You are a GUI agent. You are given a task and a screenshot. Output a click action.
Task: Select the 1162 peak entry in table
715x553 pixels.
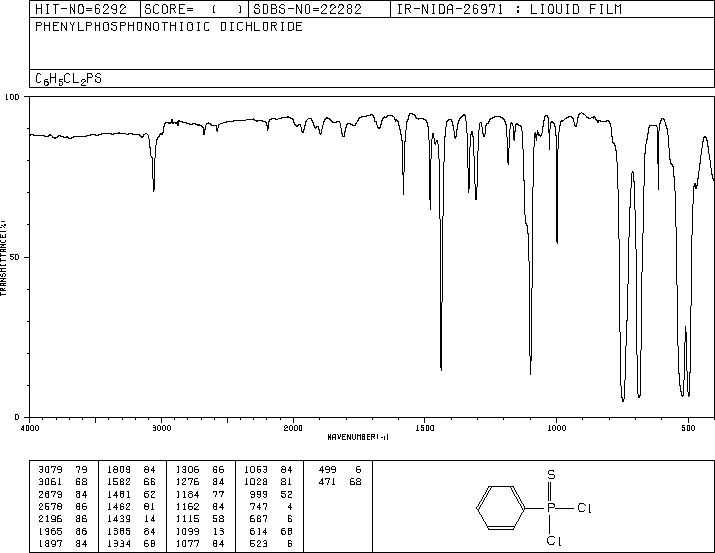point(188,506)
